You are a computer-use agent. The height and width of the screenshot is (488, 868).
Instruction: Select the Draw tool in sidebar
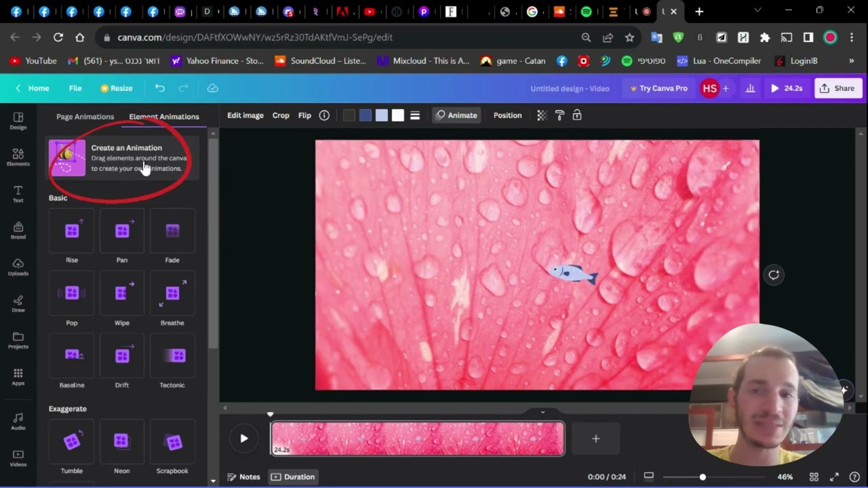18,304
